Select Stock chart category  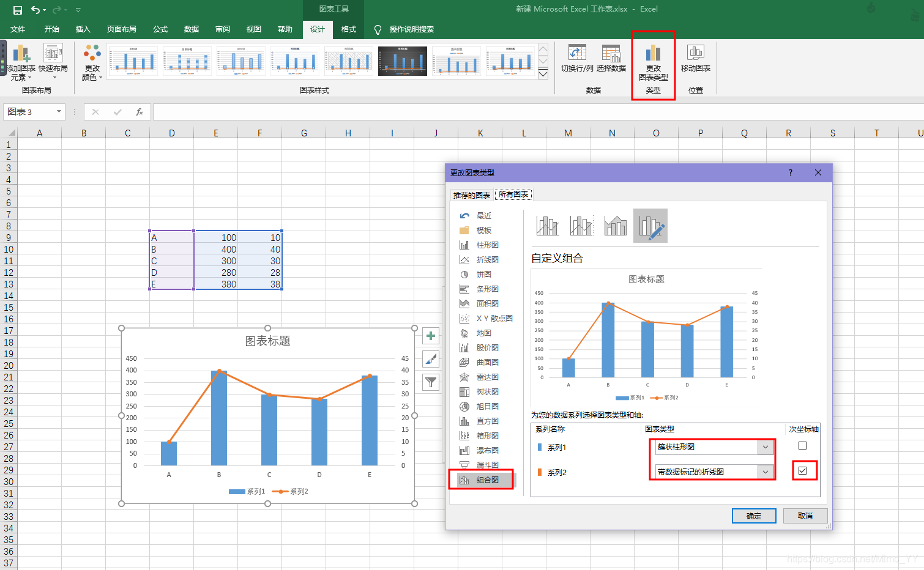[487, 348]
